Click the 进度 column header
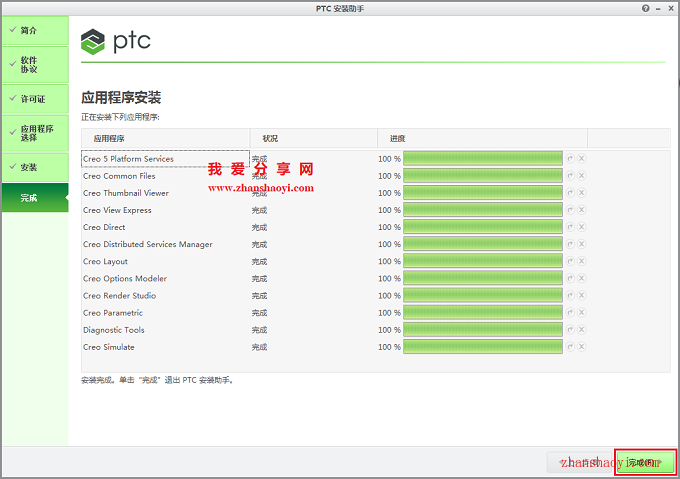680x479 pixels. coord(483,138)
